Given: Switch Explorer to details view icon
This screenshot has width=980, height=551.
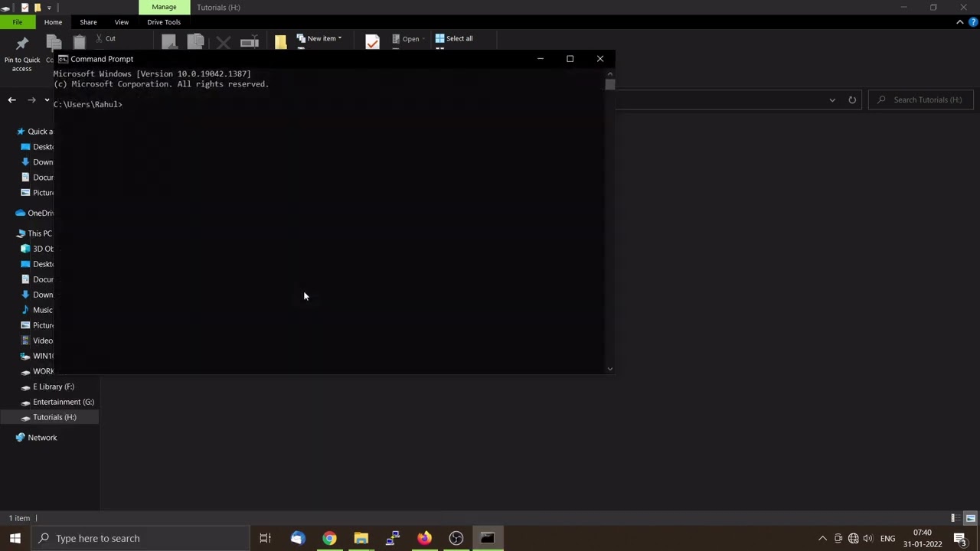Looking at the screenshot, I should [x=955, y=518].
